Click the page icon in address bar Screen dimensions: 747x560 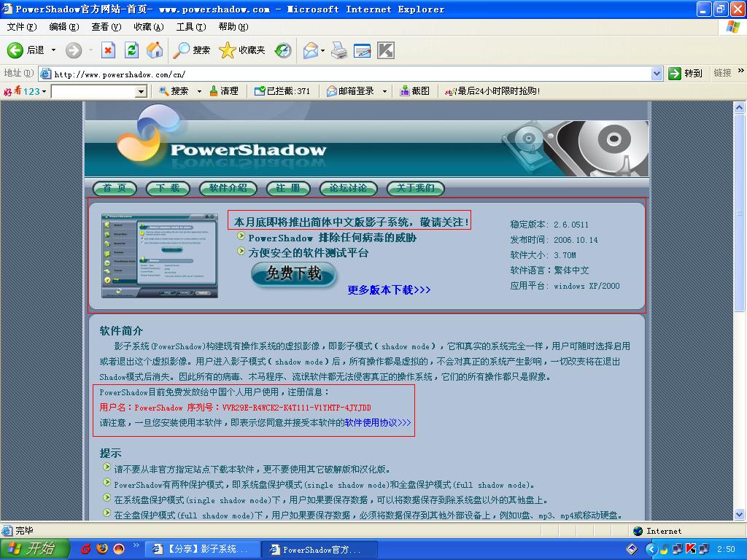[46, 74]
